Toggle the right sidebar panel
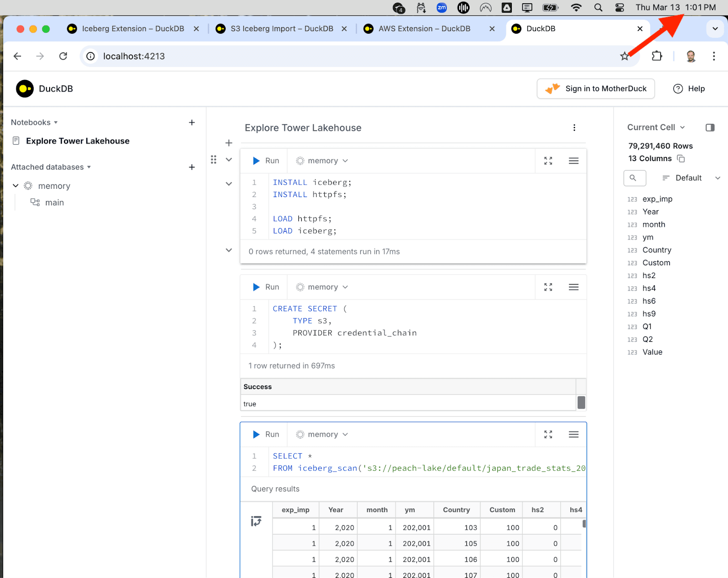Image resolution: width=728 pixels, height=578 pixels. (710, 127)
